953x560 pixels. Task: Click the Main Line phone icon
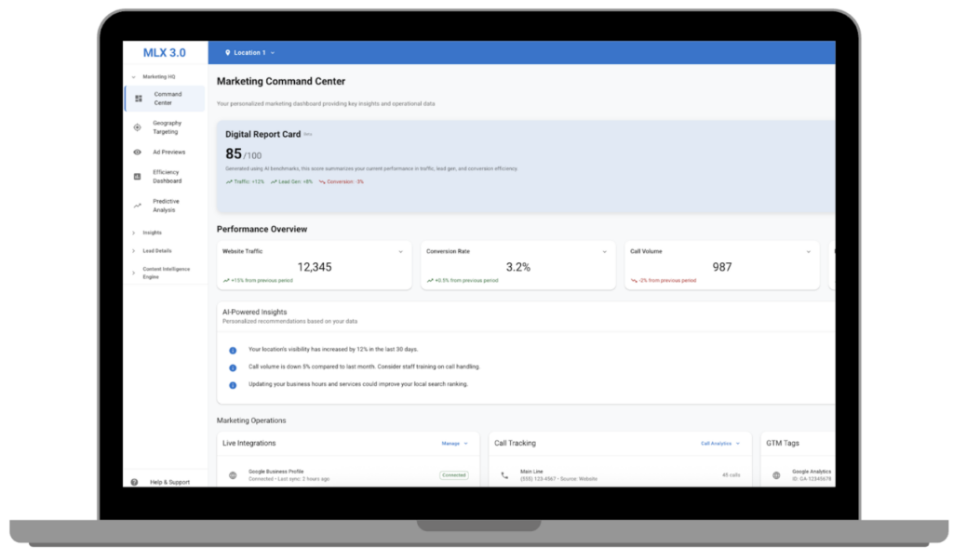pos(504,475)
